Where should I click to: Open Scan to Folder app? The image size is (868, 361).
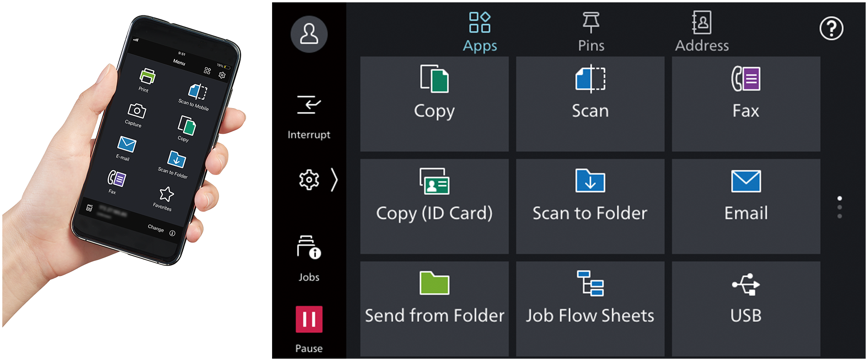[x=590, y=206]
